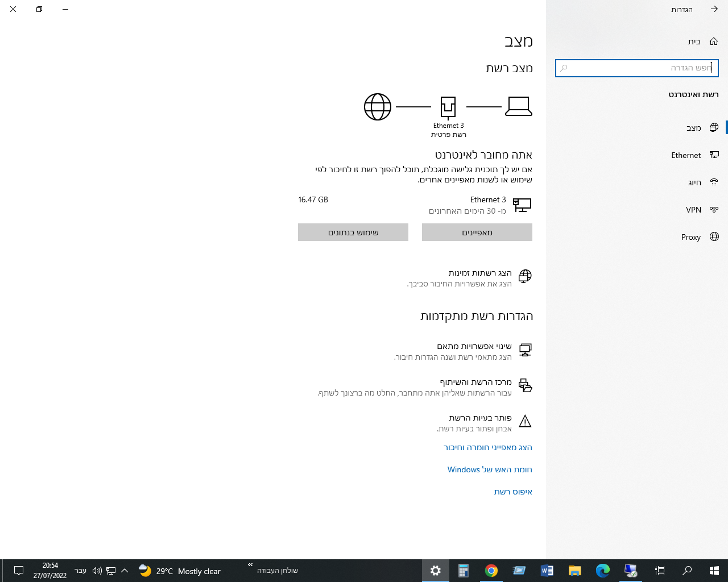The image size is (728, 582).
Task: Open חומת האש של Windows link
Action: 490,469
